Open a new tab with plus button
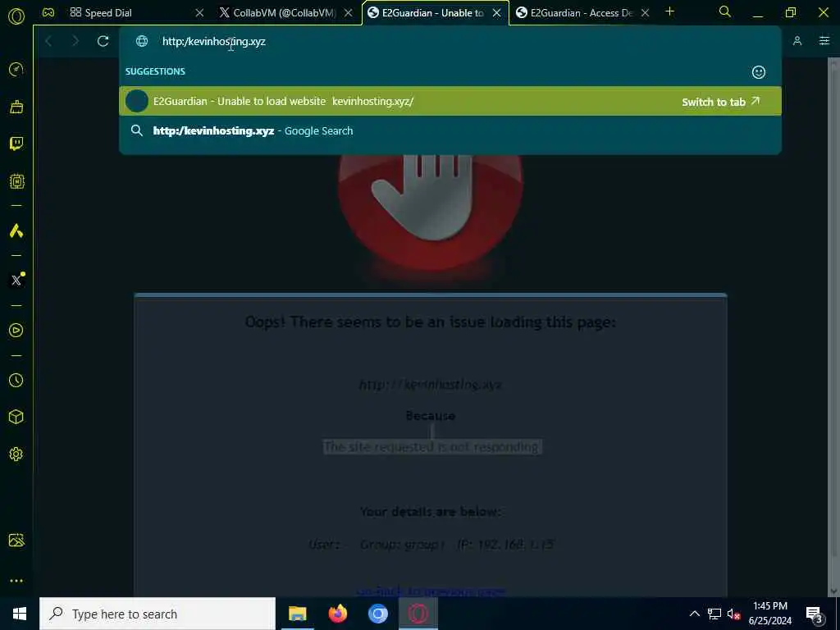 tap(669, 11)
